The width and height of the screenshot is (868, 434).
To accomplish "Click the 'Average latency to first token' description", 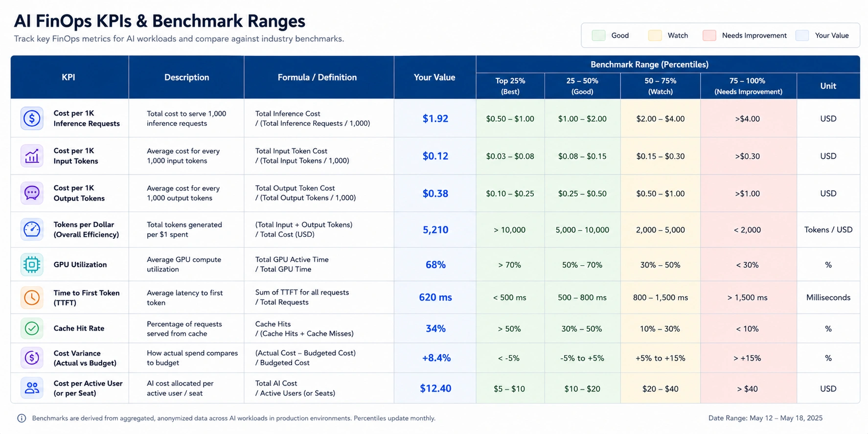I will coord(184,297).
